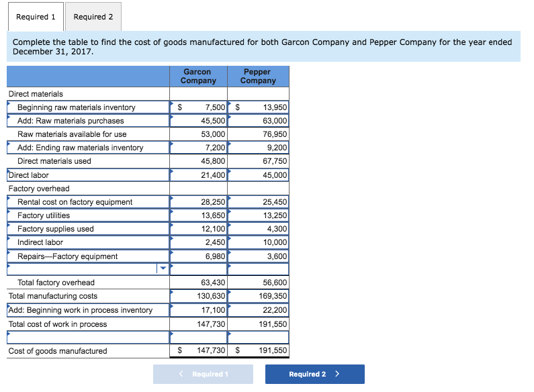This screenshot has width=534, height=392.
Task: Edit Pepper repairs value 3,600
Action: [258, 256]
